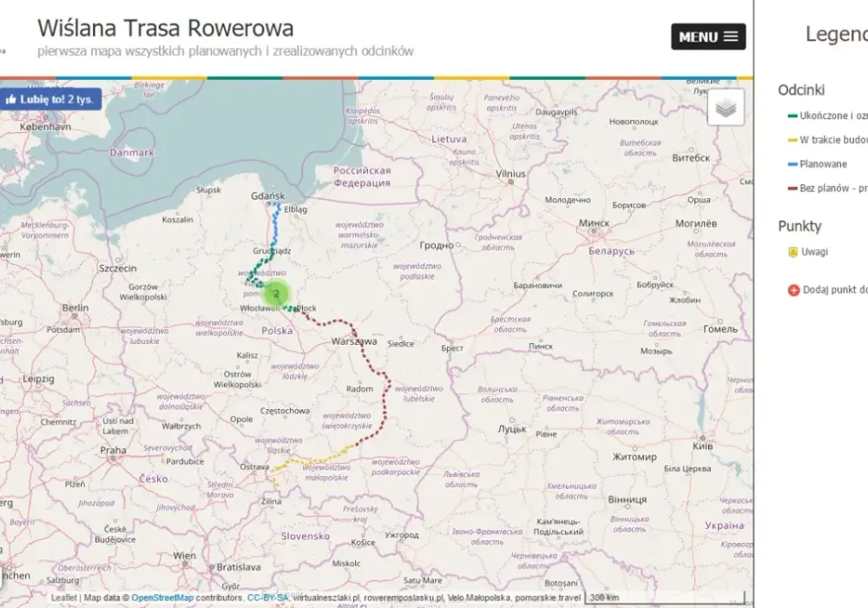Click the Facebook Lubię to! button

click(x=50, y=100)
